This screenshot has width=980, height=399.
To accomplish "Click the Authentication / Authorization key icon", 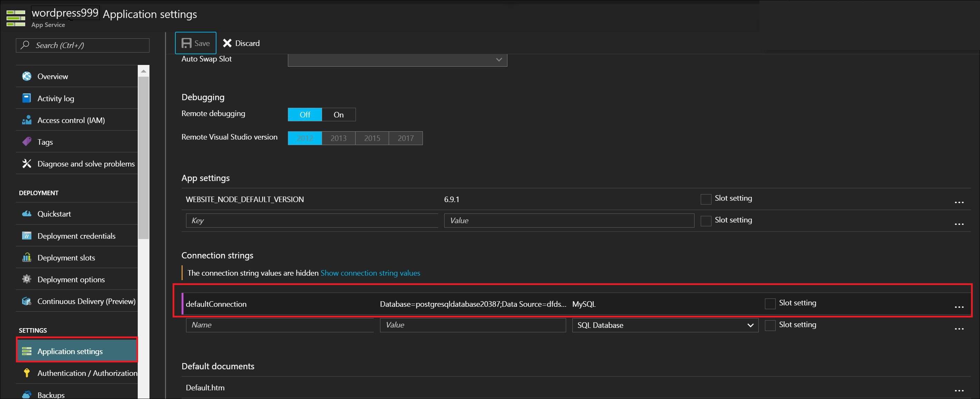I will pyautogui.click(x=27, y=373).
